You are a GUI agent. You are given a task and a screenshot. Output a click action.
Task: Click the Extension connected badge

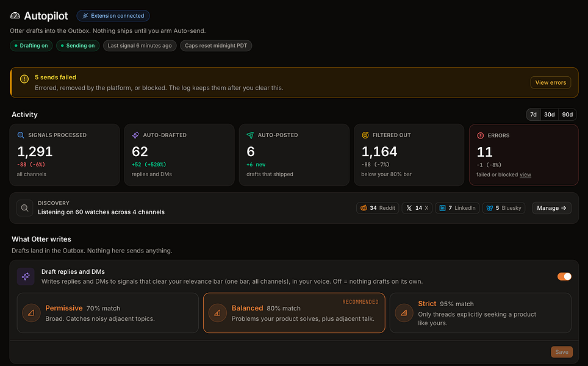(x=113, y=16)
